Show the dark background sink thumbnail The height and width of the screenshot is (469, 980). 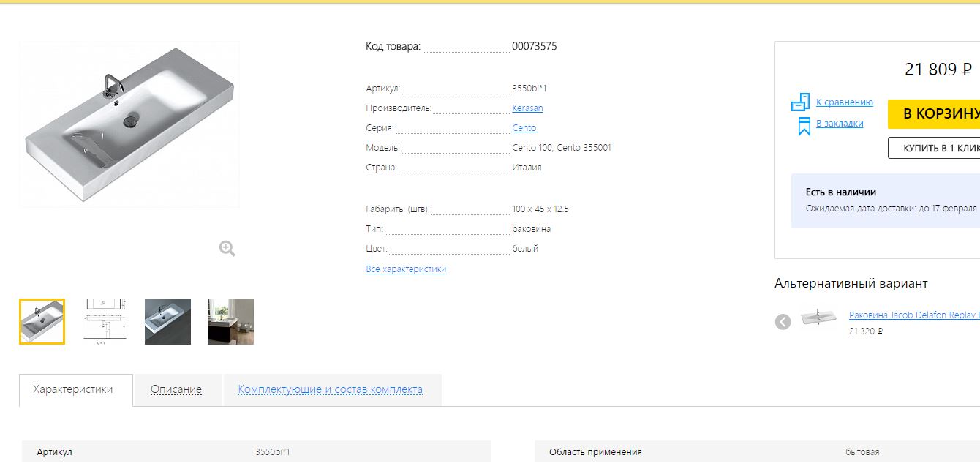click(x=167, y=321)
